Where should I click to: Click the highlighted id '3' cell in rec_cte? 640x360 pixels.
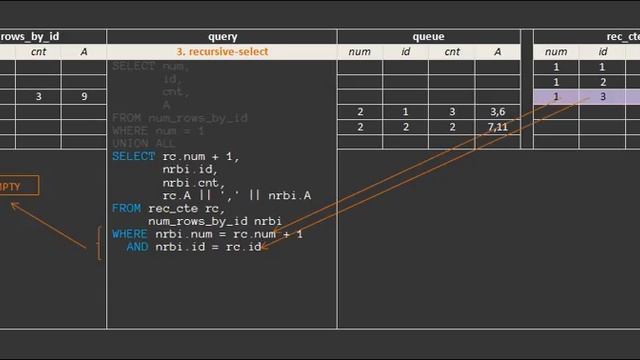coord(602,97)
